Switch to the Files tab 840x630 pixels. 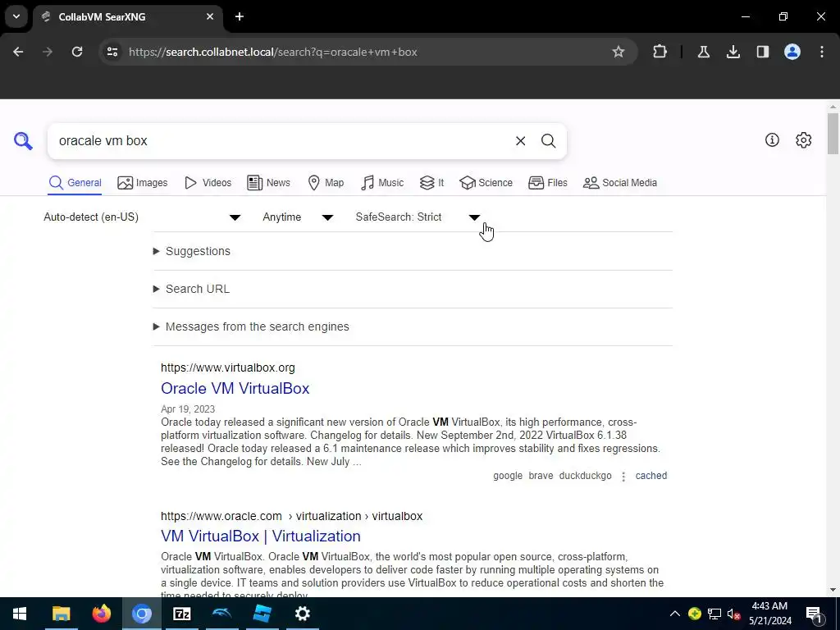click(547, 183)
